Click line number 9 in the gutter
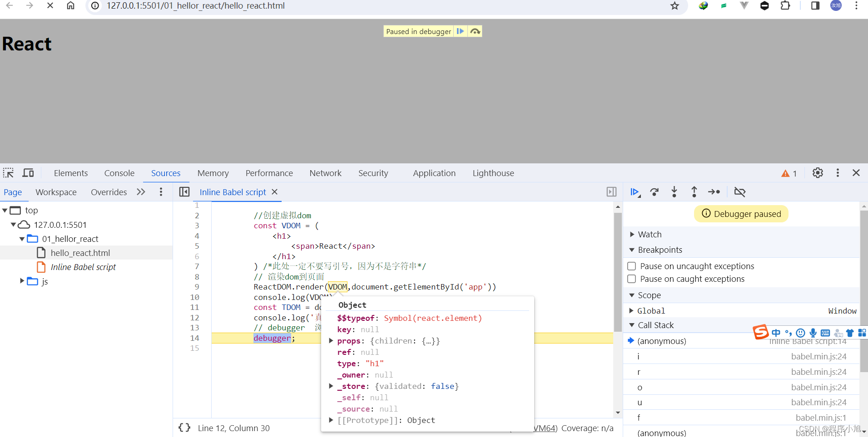The width and height of the screenshot is (868, 437). pyautogui.click(x=197, y=287)
